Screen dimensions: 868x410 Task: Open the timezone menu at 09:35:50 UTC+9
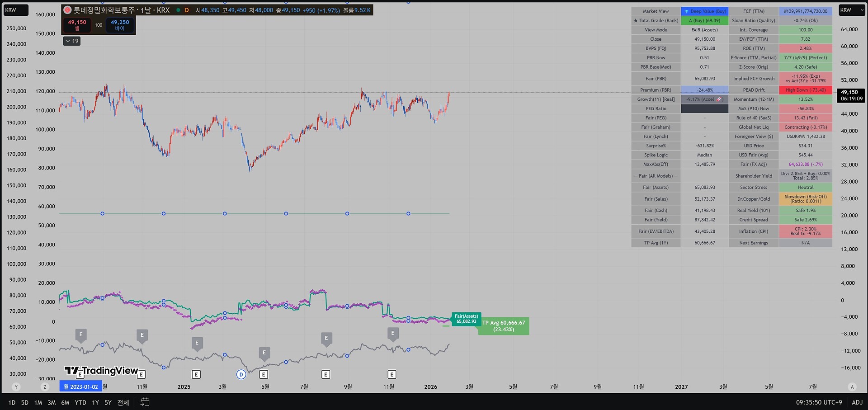tap(819, 402)
